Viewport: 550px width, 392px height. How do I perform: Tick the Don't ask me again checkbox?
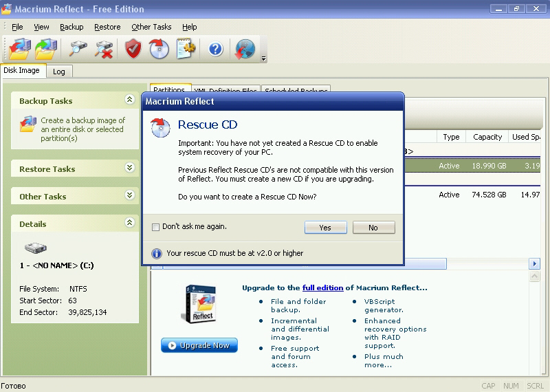coord(155,227)
